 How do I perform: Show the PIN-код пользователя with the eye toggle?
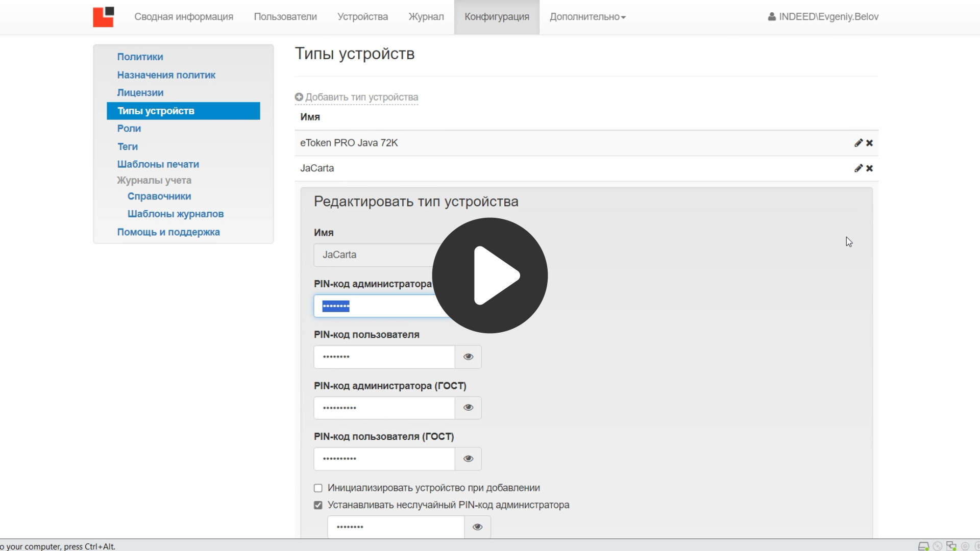(468, 357)
